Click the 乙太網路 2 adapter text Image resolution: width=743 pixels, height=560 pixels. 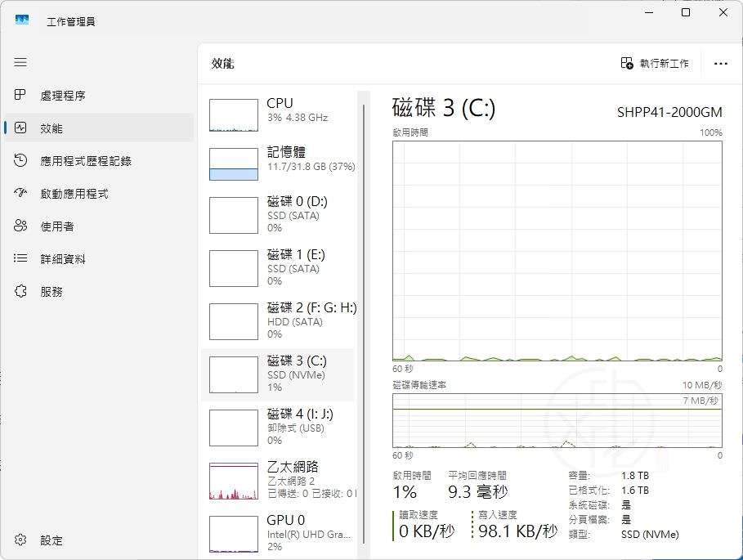click(291, 482)
